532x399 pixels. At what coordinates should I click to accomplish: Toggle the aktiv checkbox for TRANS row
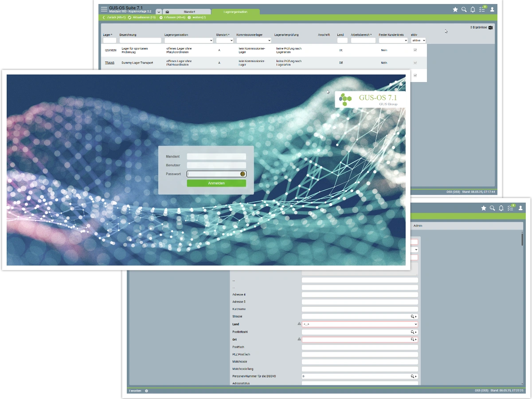coord(415,63)
